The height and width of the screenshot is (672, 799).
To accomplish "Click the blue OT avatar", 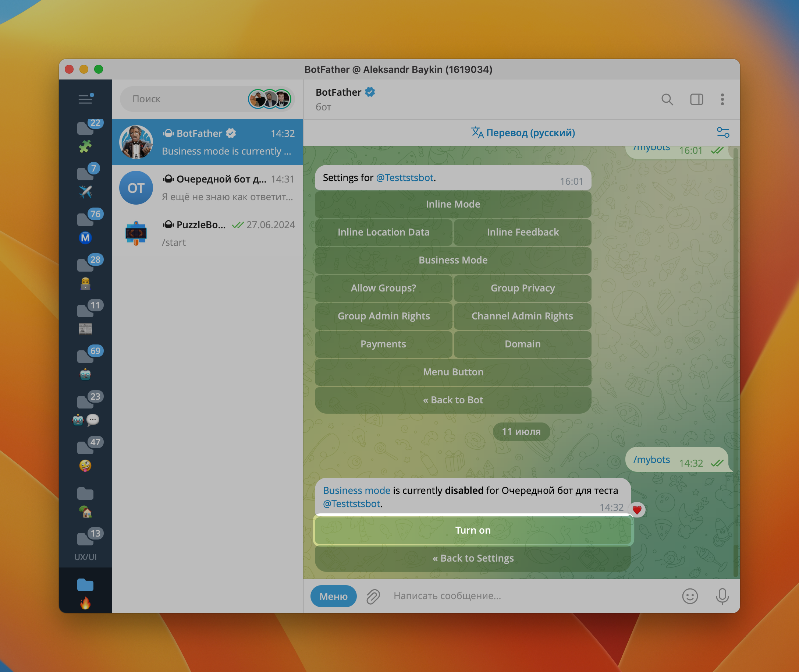I will (136, 188).
